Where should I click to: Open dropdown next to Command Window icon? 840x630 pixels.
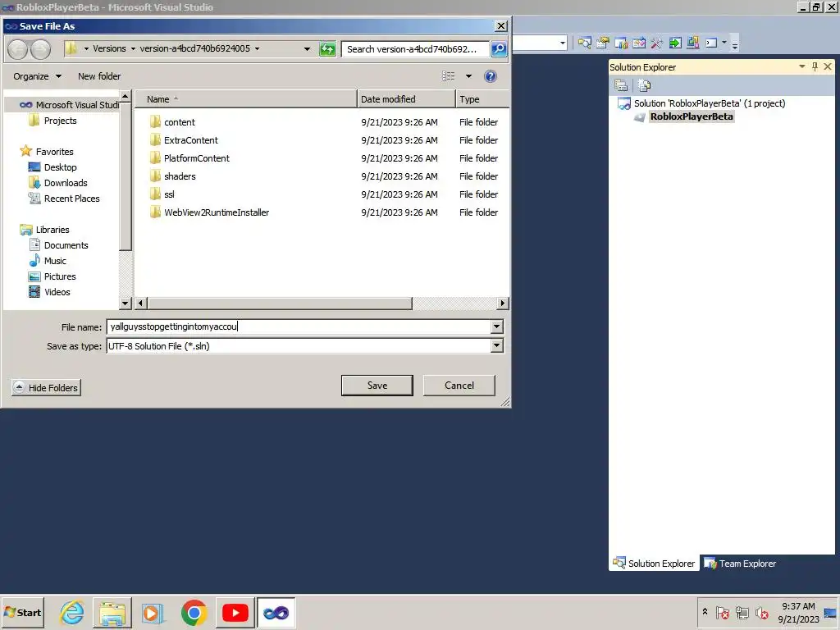coord(724,43)
